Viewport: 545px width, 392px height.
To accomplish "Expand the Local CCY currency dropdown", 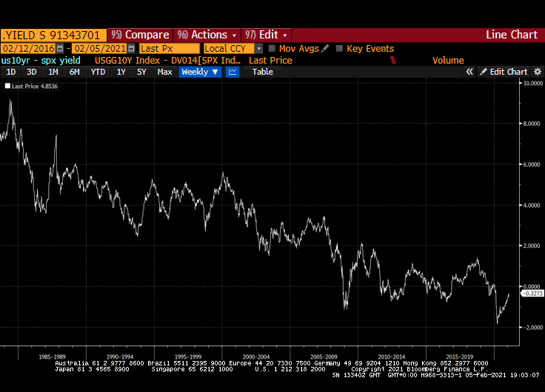I will point(259,48).
